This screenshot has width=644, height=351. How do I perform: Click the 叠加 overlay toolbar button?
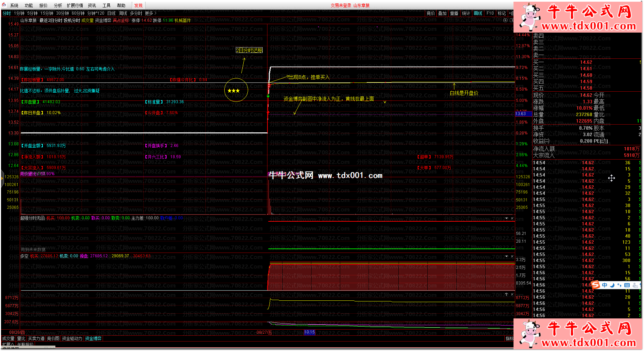442,13
